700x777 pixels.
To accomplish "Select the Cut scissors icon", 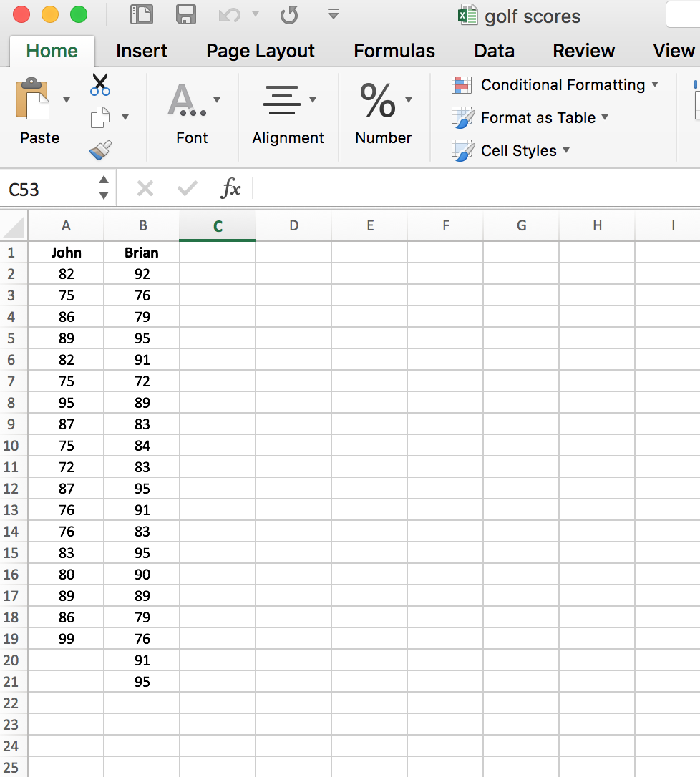I will pos(100,84).
